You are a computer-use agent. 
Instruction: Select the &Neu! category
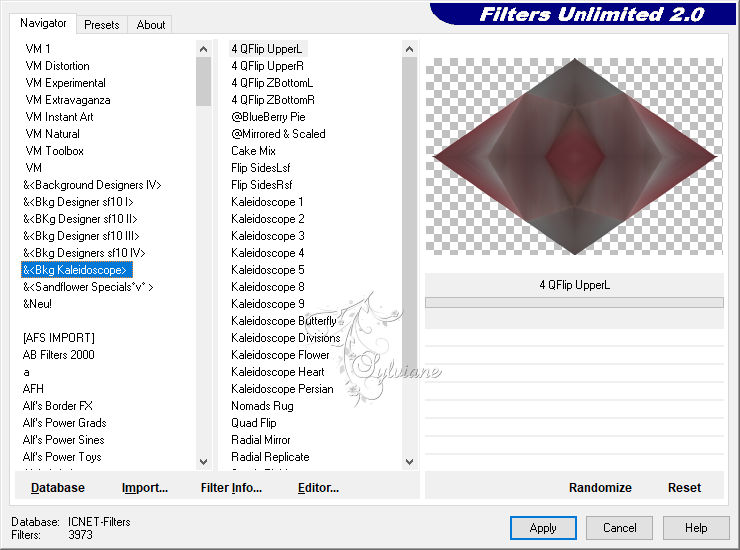click(x=37, y=304)
